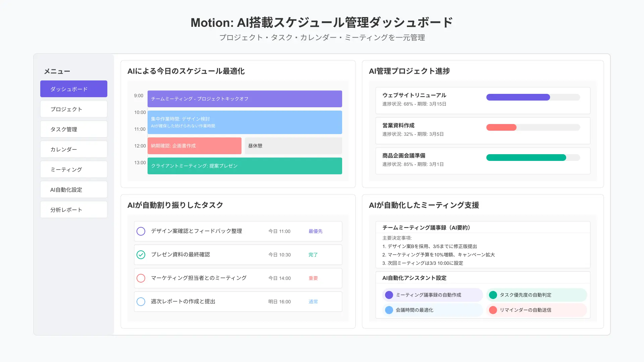
Task: Toggle the ミーティング議事録の自動作成 purple dot
Action: tap(389, 295)
